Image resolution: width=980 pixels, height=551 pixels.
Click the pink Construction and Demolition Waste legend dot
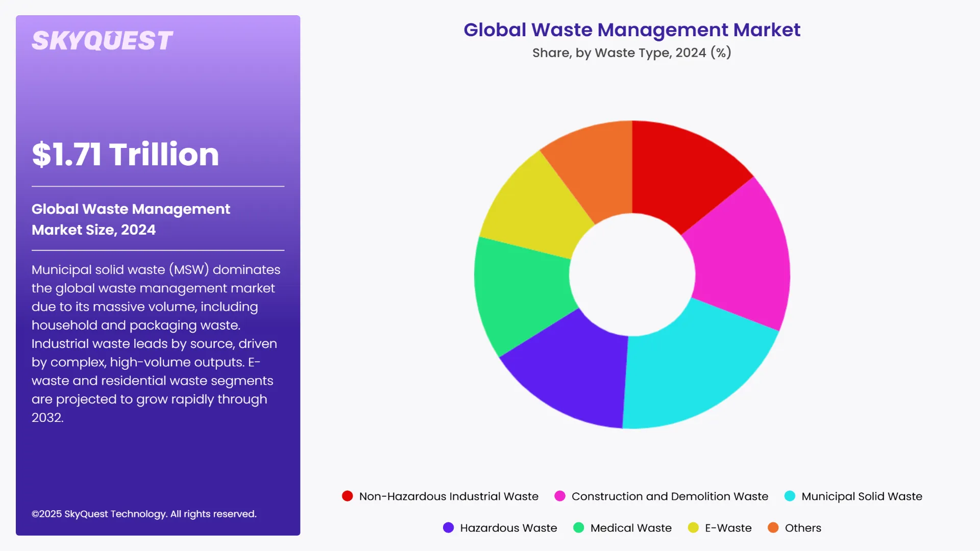pos(560,495)
